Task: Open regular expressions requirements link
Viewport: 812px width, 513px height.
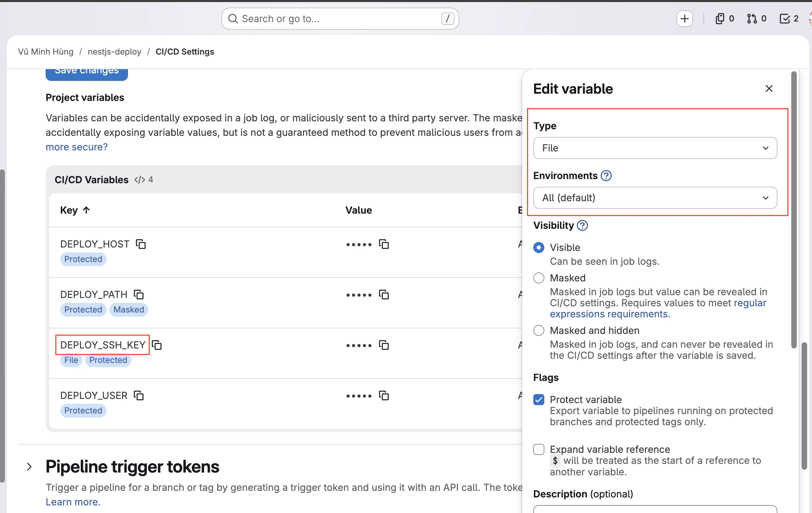Action: (x=658, y=308)
